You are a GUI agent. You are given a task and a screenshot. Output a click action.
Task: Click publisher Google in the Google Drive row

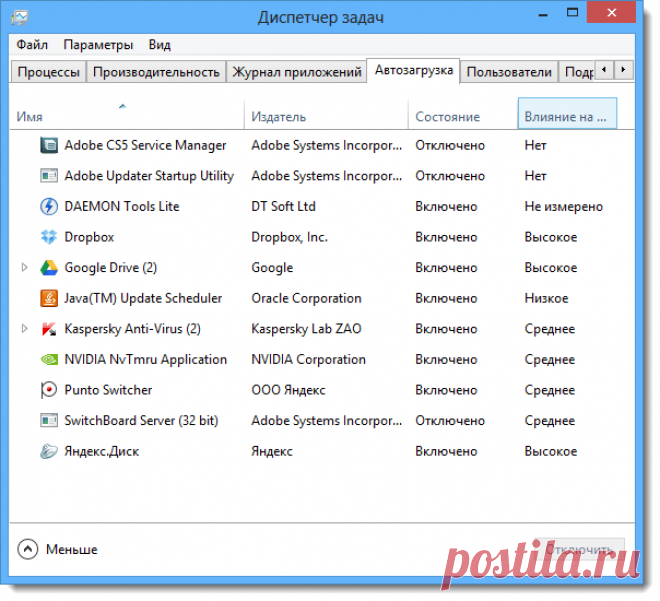tap(272, 268)
